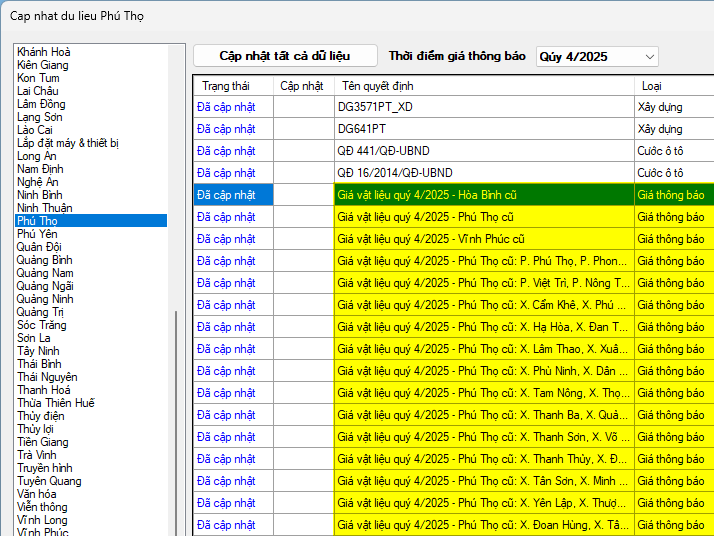Click 'Đã cập nhật' link for DG3571PT_XD

(226, 107)
